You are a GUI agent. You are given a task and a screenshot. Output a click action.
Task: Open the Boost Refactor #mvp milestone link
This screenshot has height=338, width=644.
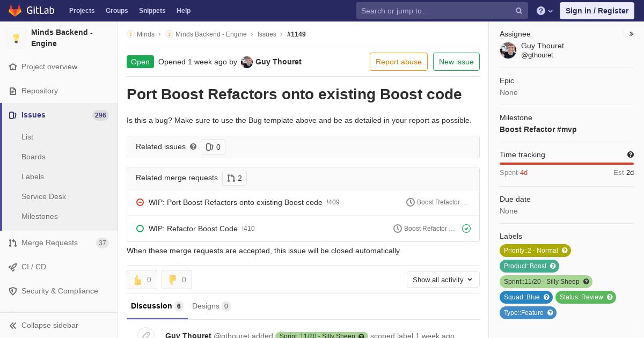[538, 129]
